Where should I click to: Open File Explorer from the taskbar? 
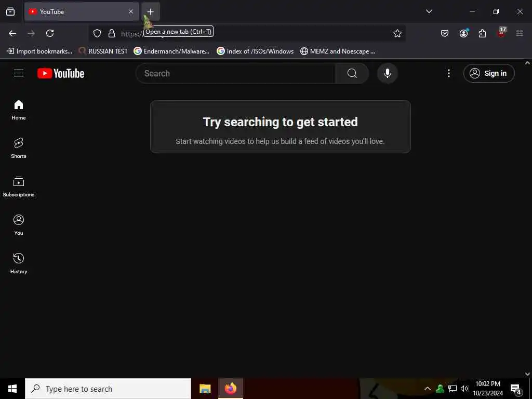[x=205, y=389]
